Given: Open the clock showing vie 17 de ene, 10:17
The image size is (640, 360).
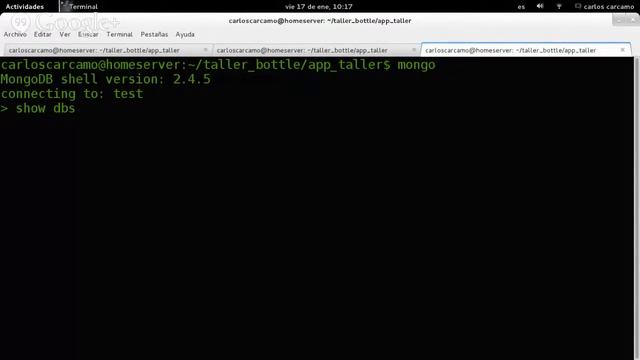Looking at the screenshot, I should click(319, 7).
